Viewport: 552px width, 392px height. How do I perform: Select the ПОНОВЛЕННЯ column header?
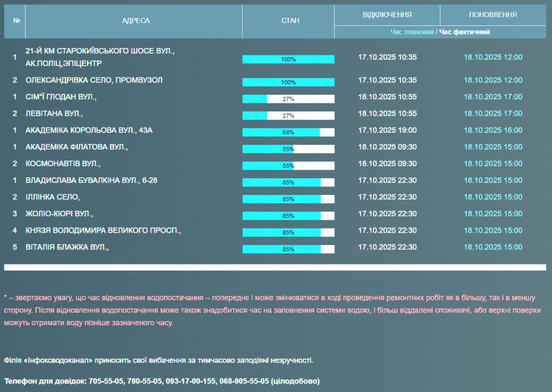[493, 15]
